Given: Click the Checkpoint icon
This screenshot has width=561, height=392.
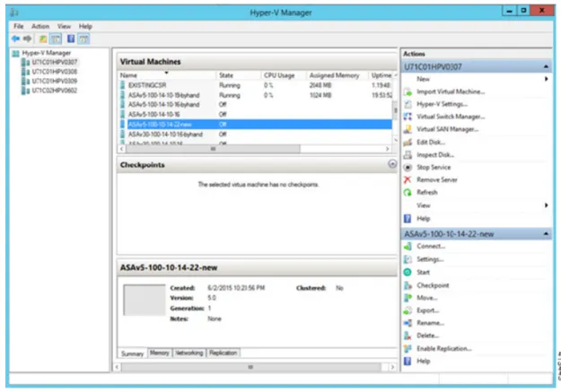Looking at the screenshot, I should [408, 285].
